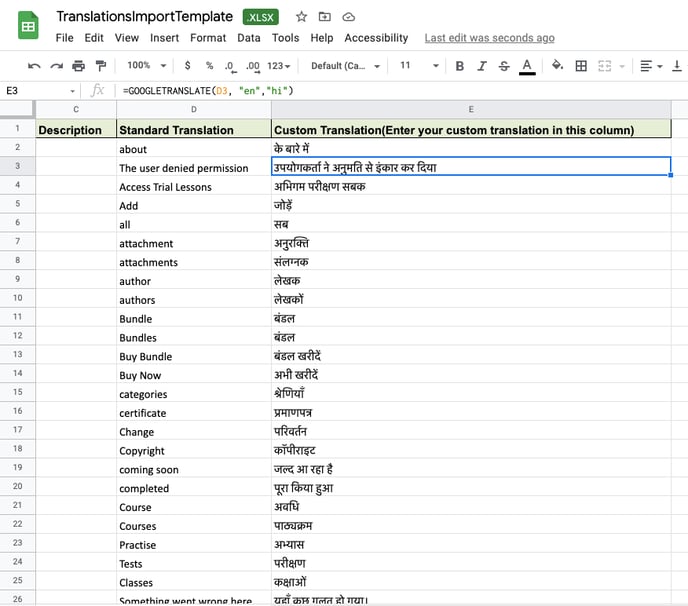The width and height of the screenshot is (688, 606).
Task: Select the 'Copyright' cell
Action: [194, 449]
